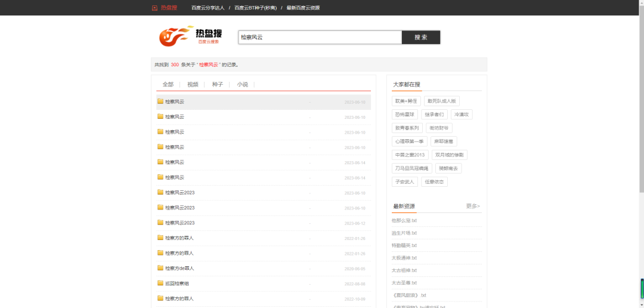The image size is (644, 308).
Task: Switch to the 小说 tab
Action: tap(242, 84)
